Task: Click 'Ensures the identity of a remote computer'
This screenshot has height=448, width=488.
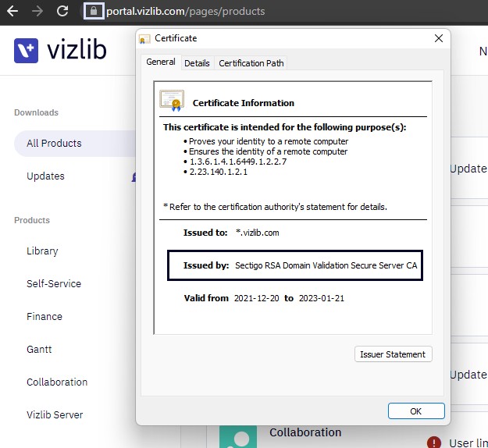Action: click(268, 151)
